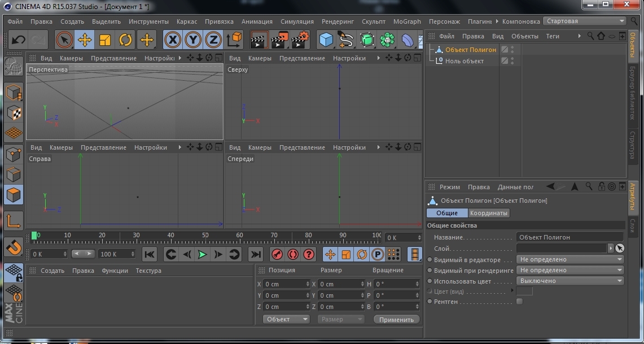
Task: Open the spline pen tool
Action: pyautogui.click(x=347, y=40)
